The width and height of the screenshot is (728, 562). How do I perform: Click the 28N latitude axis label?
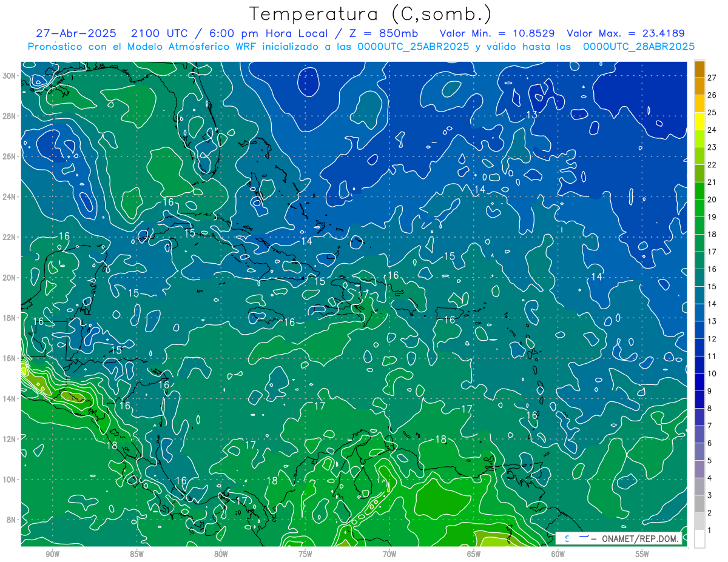pos(10,116)
